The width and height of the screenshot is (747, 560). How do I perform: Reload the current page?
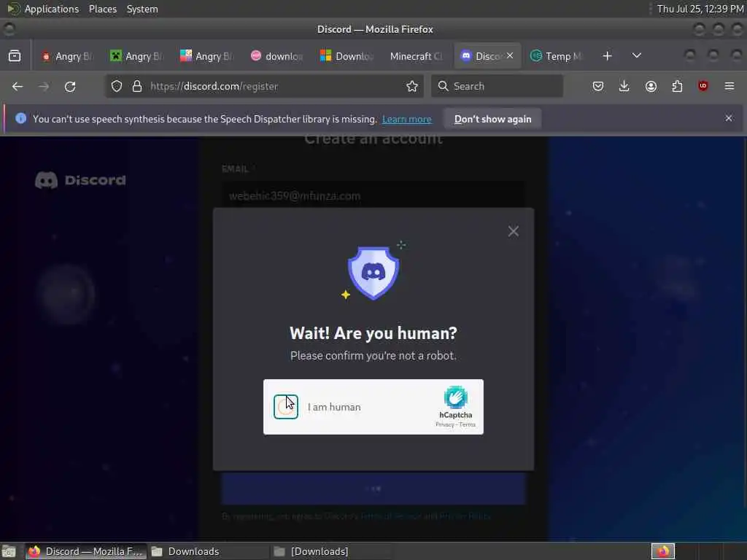[x=70, y=86]
